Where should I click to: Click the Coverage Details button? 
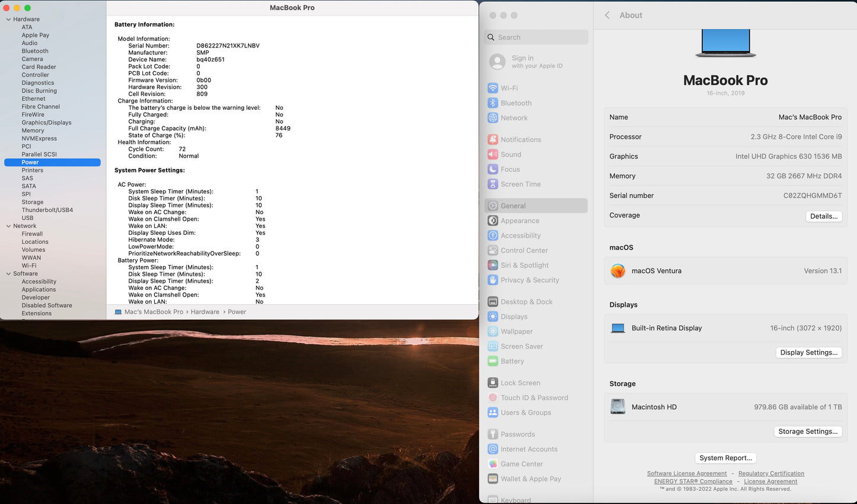pos(823,216)
